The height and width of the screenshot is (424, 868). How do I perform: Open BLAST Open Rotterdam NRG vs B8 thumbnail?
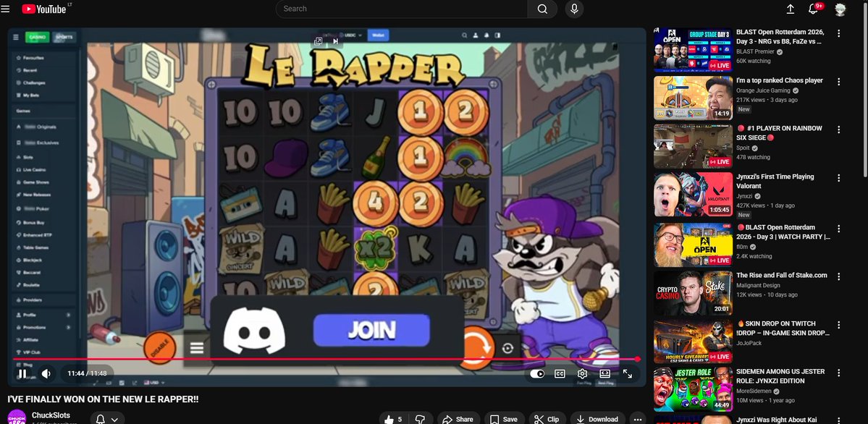pyautogui.click(x=693, y=50)
